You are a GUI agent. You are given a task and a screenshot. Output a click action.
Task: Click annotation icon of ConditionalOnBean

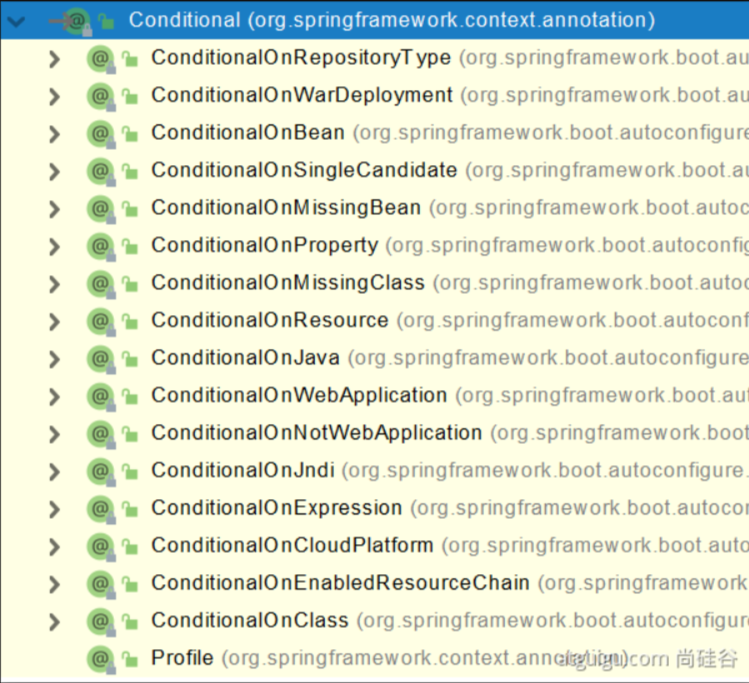pos(101,134)
